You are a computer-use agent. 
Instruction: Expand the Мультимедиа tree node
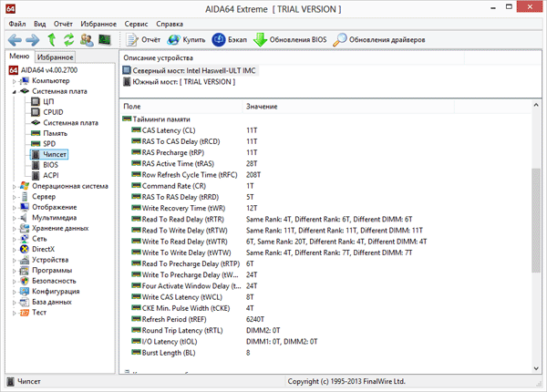click(15, 218)
